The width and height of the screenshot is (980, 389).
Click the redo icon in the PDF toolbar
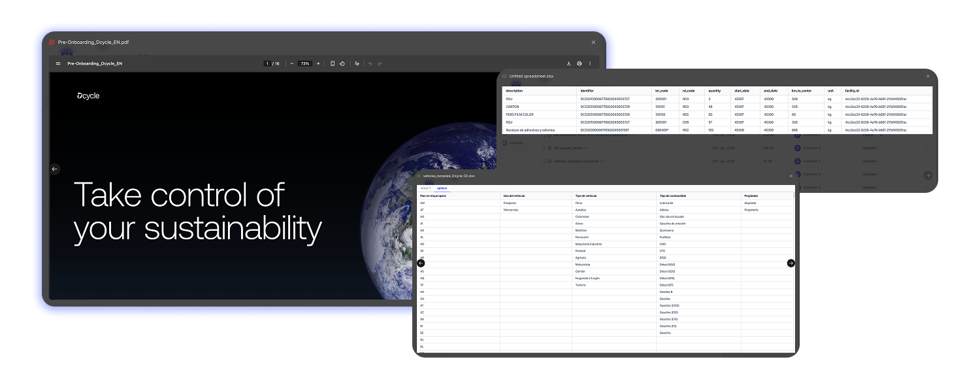coord(380,63)
